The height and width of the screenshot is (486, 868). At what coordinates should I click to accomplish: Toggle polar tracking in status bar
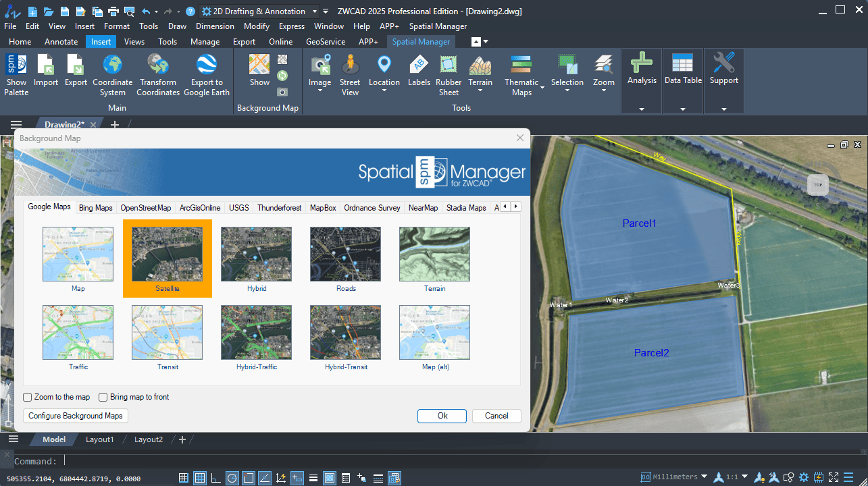[232, 478]
